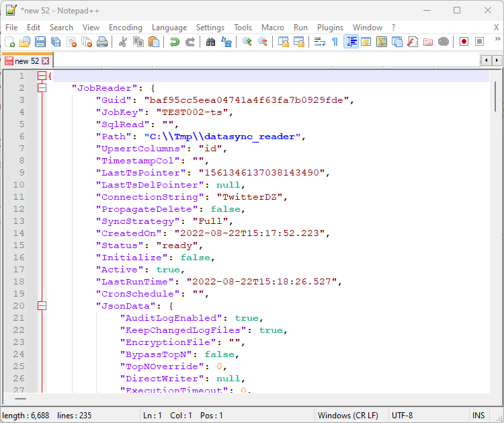Viewport: 504px width, 423px height.
Task: Toggle the INS insert mode indicator
Action: [x=478, y=416]
